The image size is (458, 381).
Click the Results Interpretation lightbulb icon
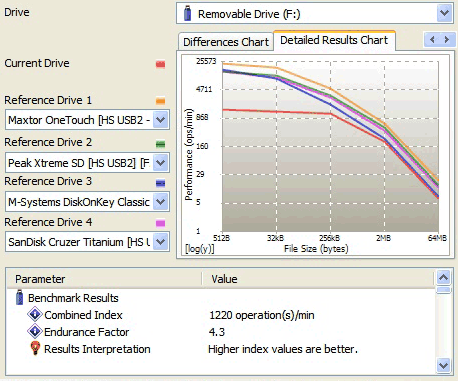coord(35,348)
